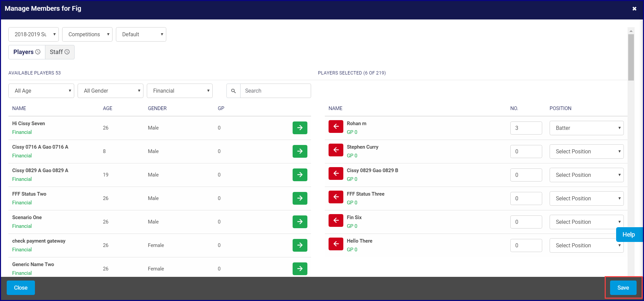Remove Rohan m from selected players

[x=336, y=127]
